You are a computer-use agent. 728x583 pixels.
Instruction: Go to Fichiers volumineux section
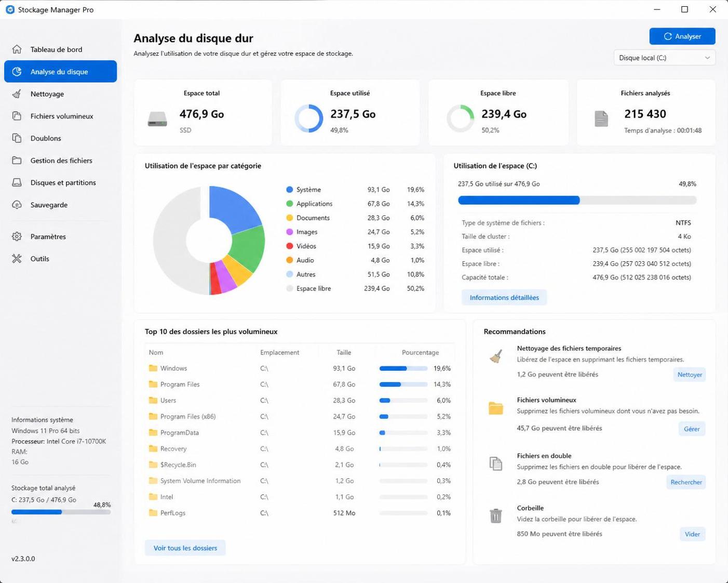pos(60,116)
